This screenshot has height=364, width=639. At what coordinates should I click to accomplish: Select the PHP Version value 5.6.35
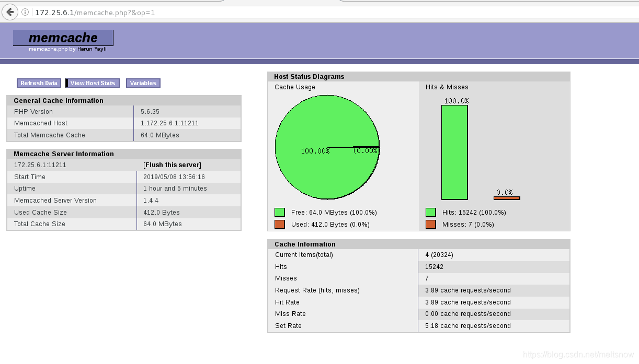(150, 112)
